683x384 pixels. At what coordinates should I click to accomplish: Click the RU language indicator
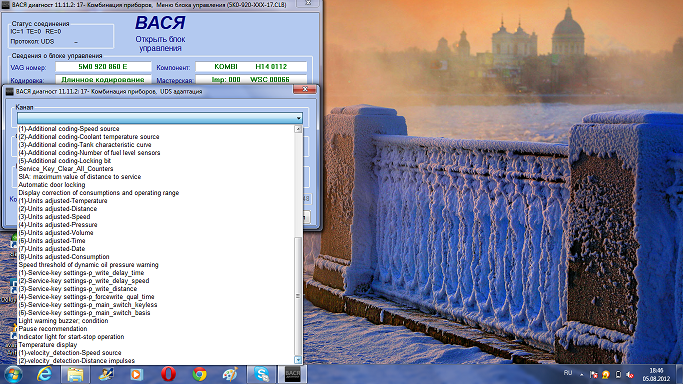coord(568,373)
